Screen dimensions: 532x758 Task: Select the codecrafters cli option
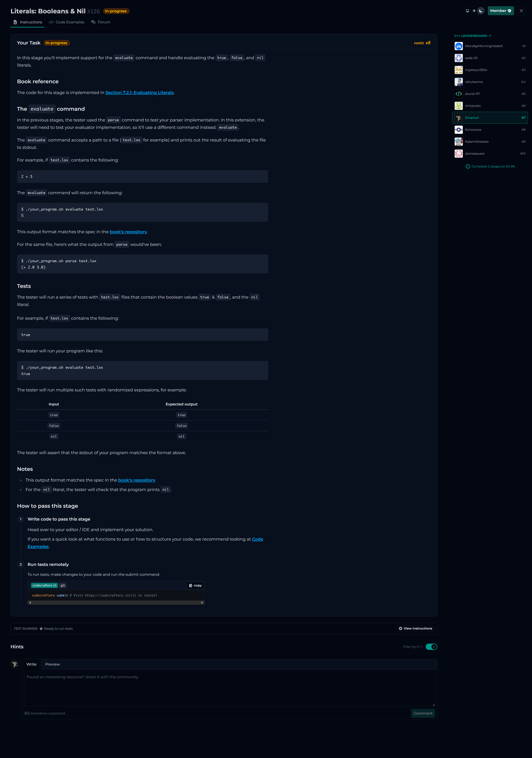point(44,585)
